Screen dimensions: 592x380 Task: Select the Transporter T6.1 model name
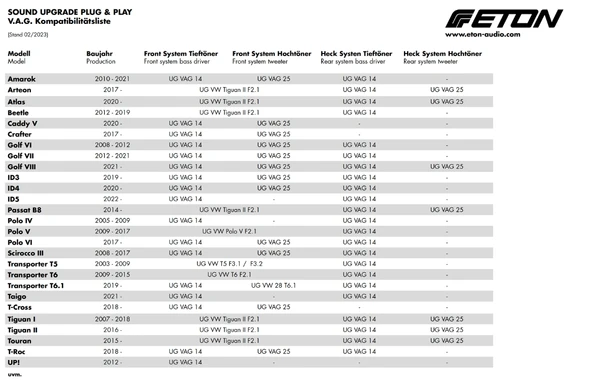coord(36,286)
